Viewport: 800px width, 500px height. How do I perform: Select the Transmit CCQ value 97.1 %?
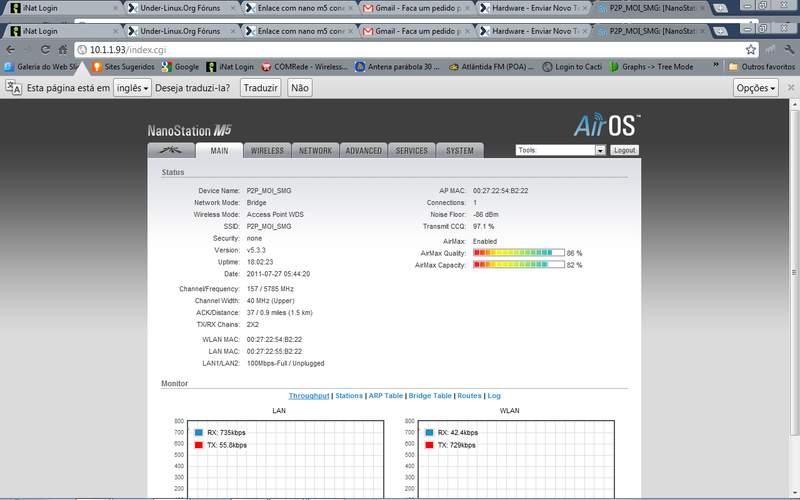click(483, 227)
